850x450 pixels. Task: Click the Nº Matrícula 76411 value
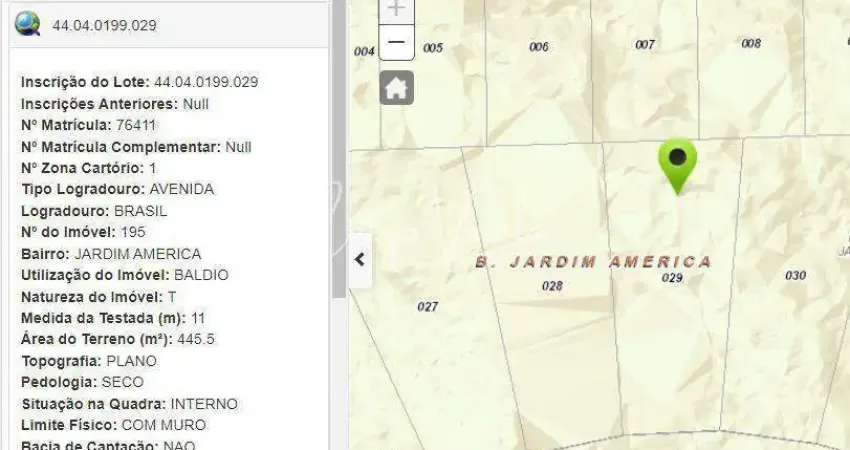136,125
